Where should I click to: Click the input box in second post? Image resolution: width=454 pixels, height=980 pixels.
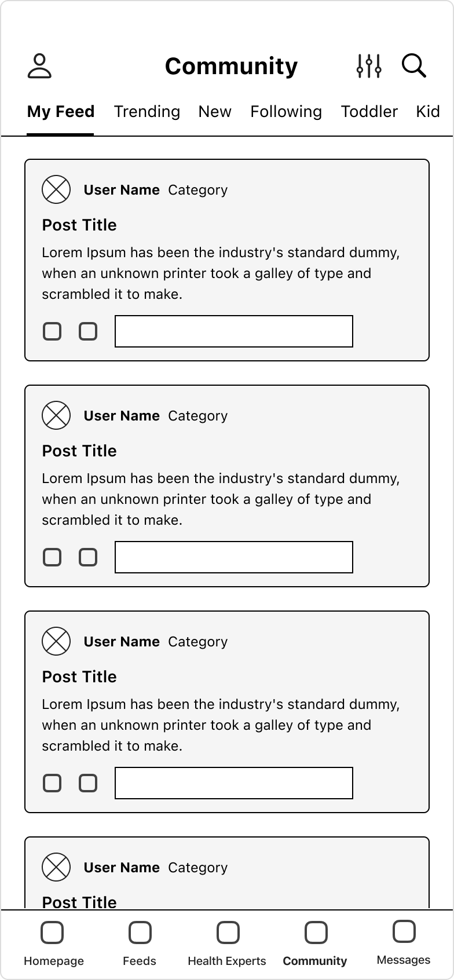[234, 557]
